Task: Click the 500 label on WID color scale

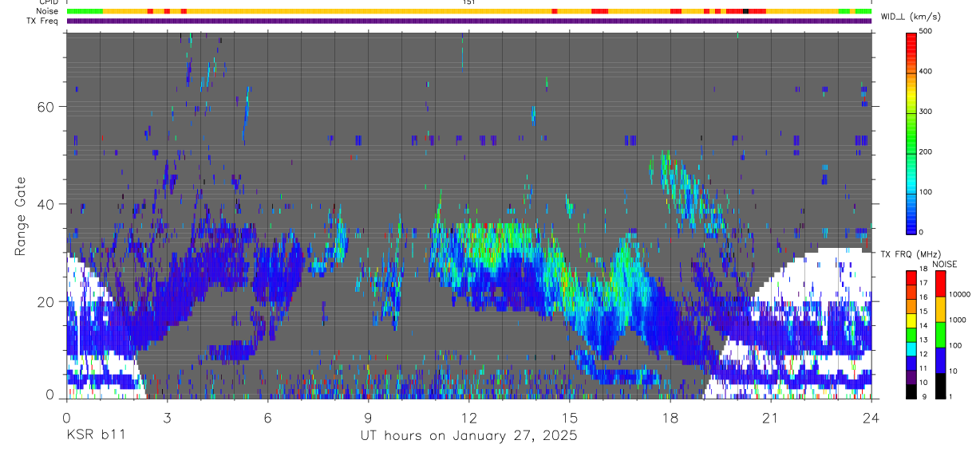Action: tap(927, 31)
